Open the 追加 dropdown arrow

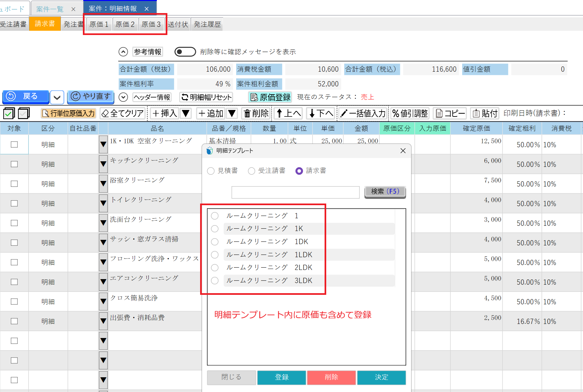pyautogui.click(x=232, y=113)
